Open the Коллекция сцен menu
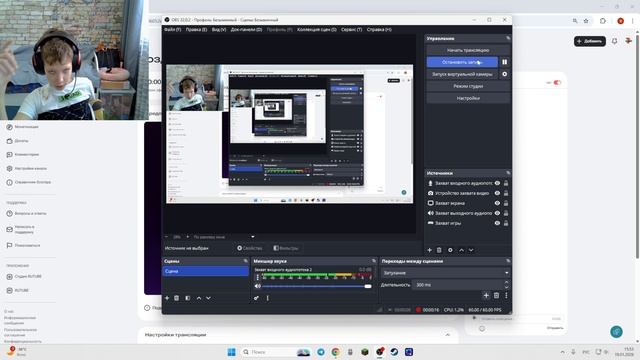This screenshot has height=360, width=640. pos(317,29)
